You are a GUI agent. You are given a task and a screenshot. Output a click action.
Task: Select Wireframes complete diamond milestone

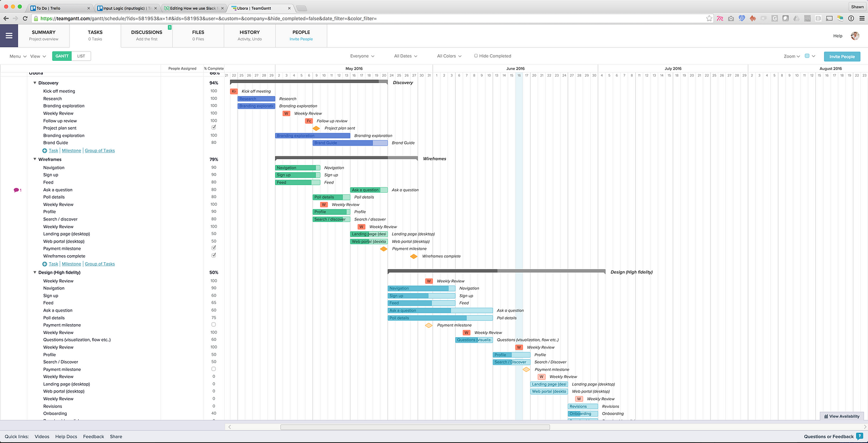414,256
